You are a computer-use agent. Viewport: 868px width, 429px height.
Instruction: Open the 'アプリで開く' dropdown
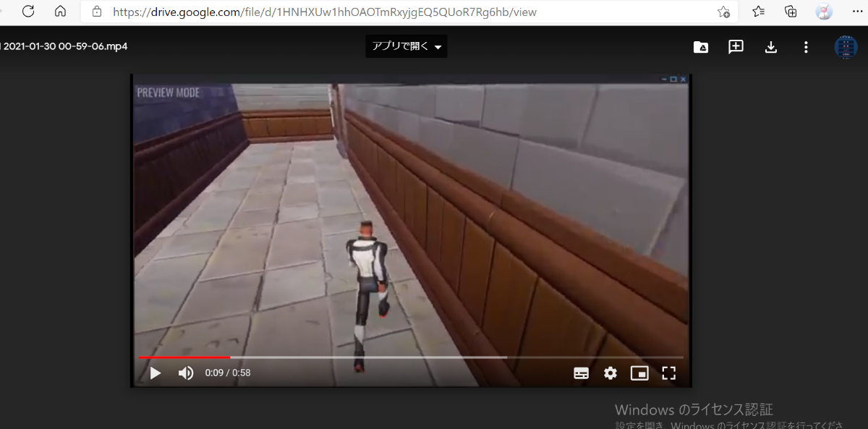click(x=407, y=46)
